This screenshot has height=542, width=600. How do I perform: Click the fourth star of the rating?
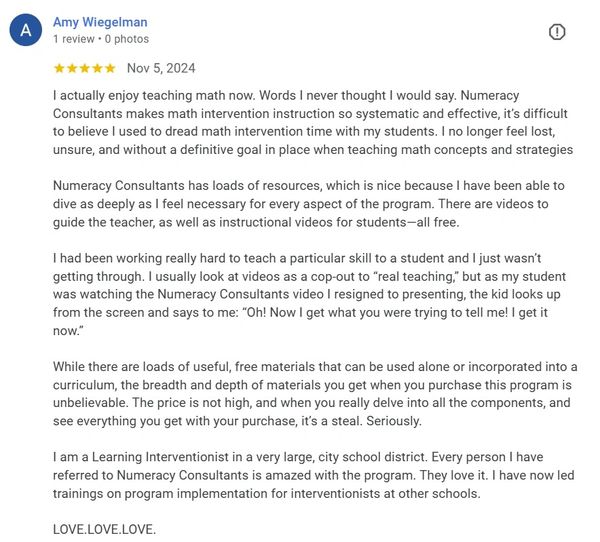(x=98, y=69)
